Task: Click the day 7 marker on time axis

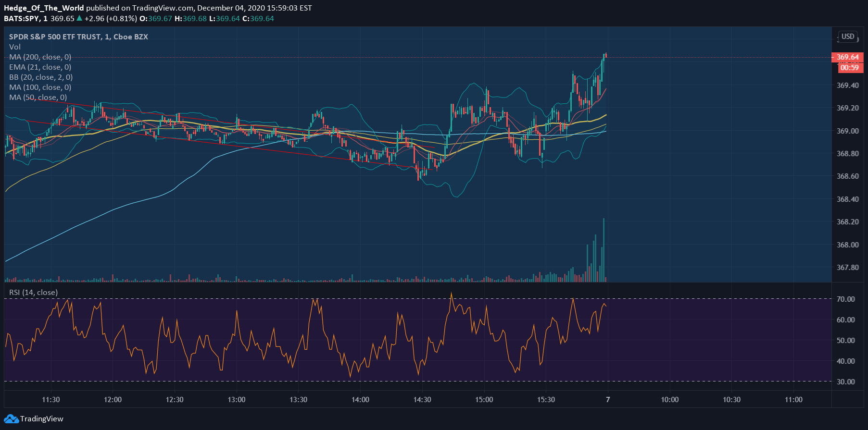Action: [608, 400]
